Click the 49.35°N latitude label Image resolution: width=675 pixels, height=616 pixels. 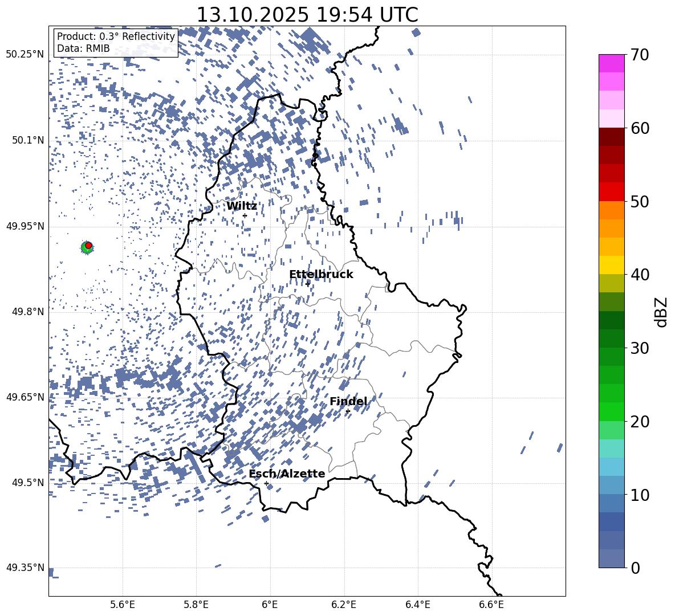pos(25,568)
